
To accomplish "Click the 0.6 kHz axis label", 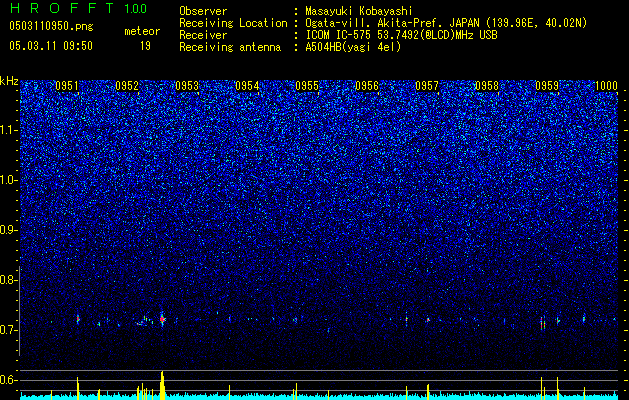I will [9, 380].
